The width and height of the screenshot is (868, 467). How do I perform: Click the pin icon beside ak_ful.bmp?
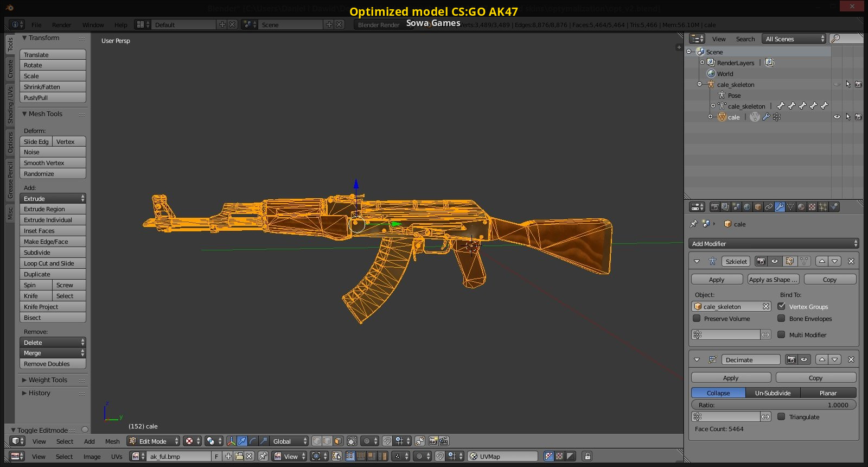pos(263,456)
